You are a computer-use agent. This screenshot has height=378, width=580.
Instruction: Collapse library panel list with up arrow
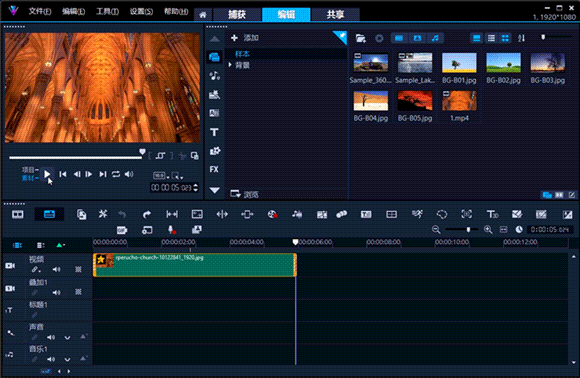215,39
